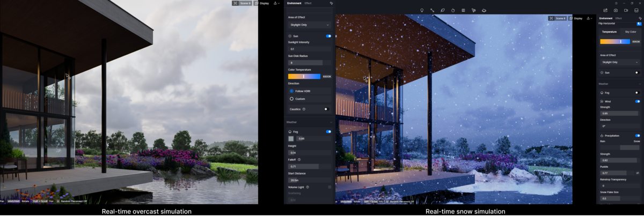Click the 6800K value in left panel
The height and width of the screenshot is (222, 644).
tap(327, 77)
